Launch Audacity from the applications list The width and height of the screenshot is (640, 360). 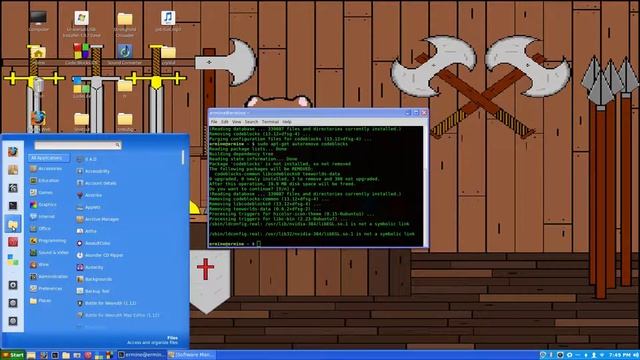[x=90, y=267]
